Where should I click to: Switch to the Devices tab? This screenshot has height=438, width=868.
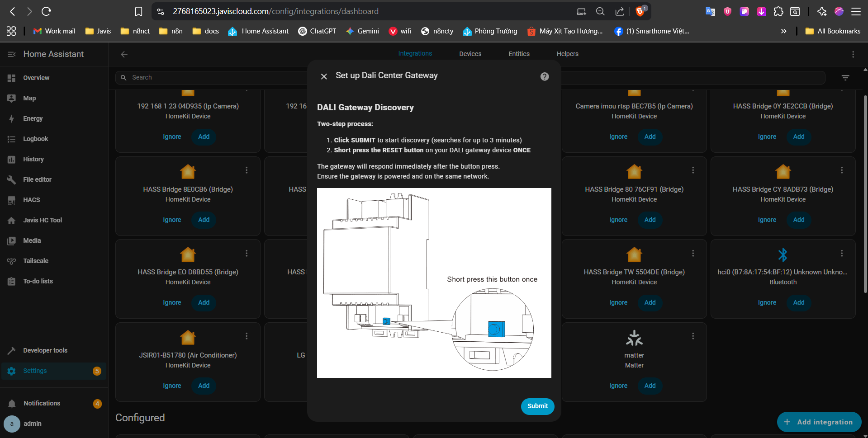(x=470, y=54)
